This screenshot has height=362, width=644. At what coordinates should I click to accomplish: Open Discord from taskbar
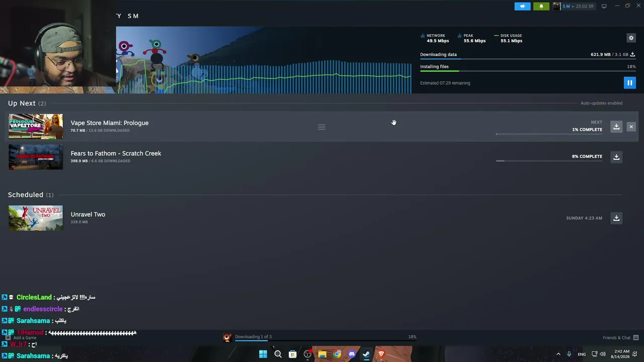coord(352,354)
